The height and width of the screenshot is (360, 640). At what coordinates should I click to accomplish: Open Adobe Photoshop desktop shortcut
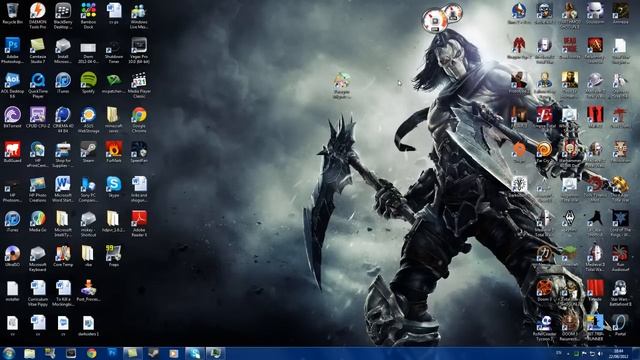pyautogui.click(x=12, y=51)
